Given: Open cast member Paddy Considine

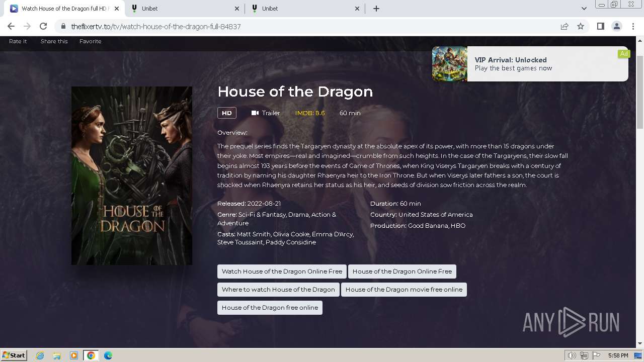Looking at the screenshot, I should 291,242.
